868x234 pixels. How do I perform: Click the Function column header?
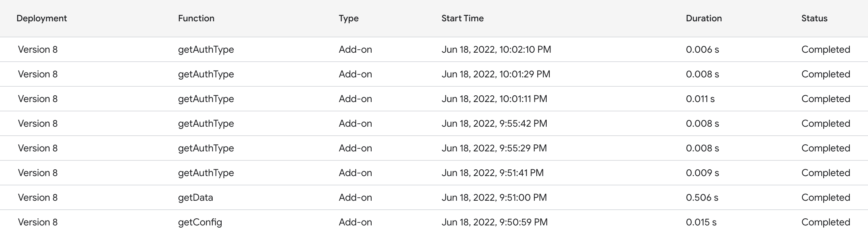(x=196, y=18)
